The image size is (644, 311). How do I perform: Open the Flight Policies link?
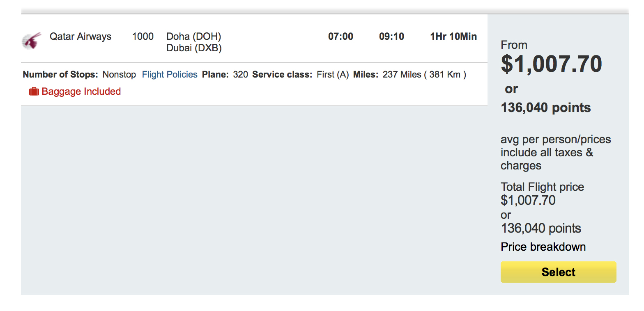pos(170,75)
